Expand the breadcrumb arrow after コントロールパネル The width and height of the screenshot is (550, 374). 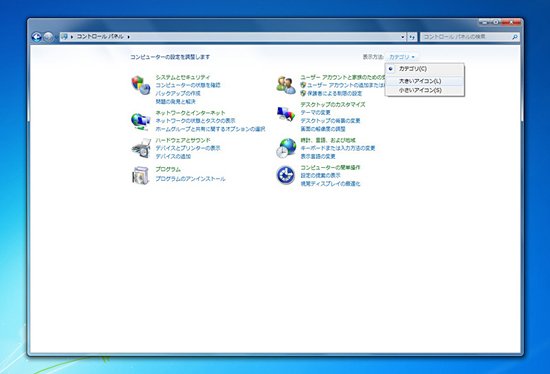pos(129,36)
